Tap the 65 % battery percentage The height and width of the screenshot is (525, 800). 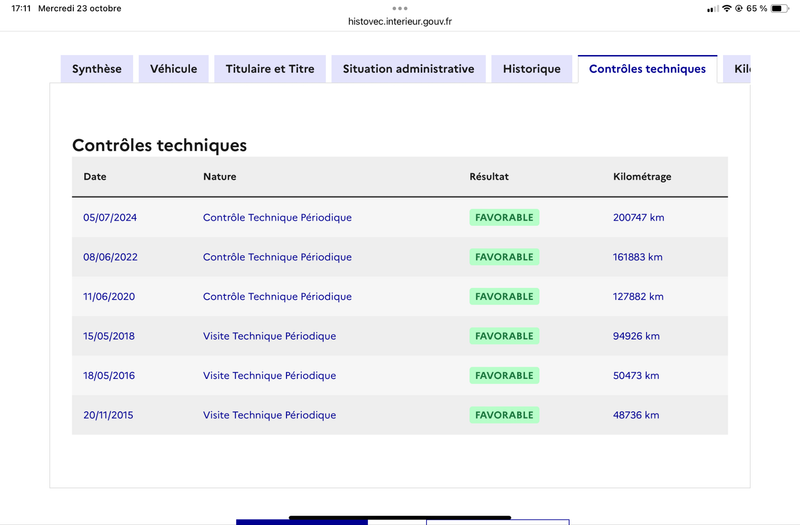[x=757, y=8]
